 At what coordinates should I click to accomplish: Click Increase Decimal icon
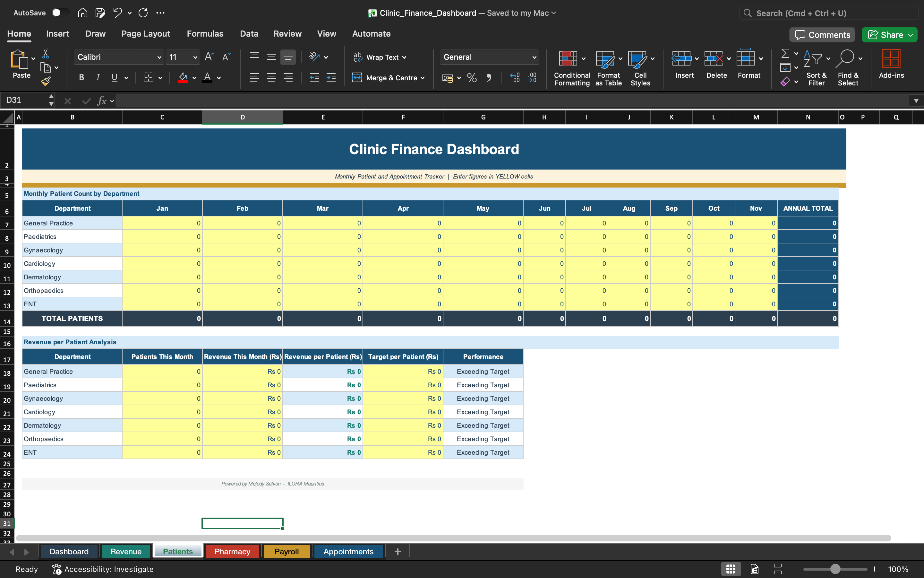click(515, 78)
